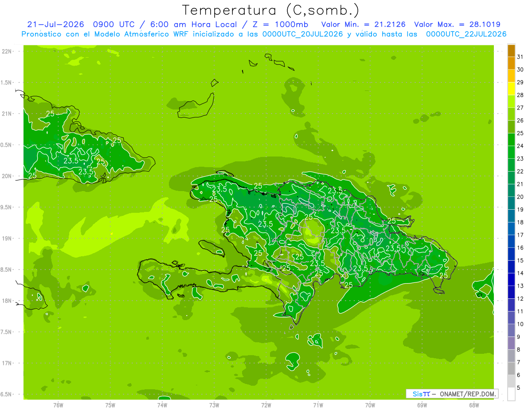The height and width of the screenshot is (411, 532).
Task: Click the '17N' latitude axis label
Action: coord(7,363)
